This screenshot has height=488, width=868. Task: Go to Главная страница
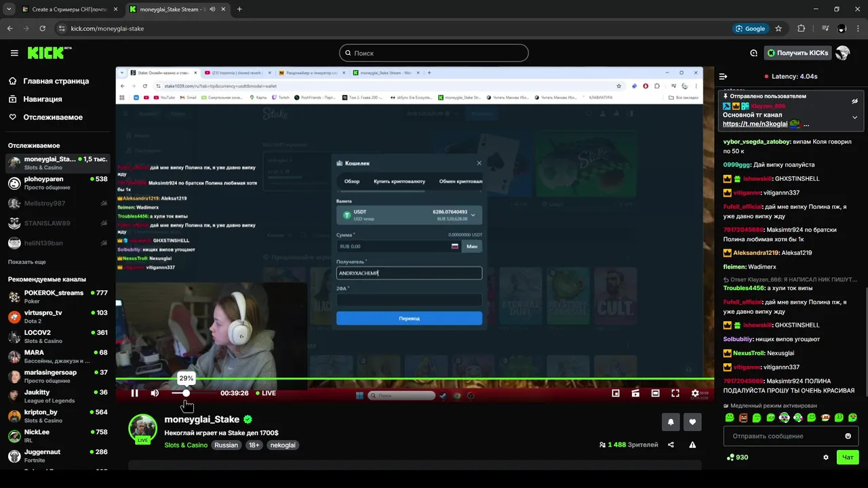pos(54,81)
